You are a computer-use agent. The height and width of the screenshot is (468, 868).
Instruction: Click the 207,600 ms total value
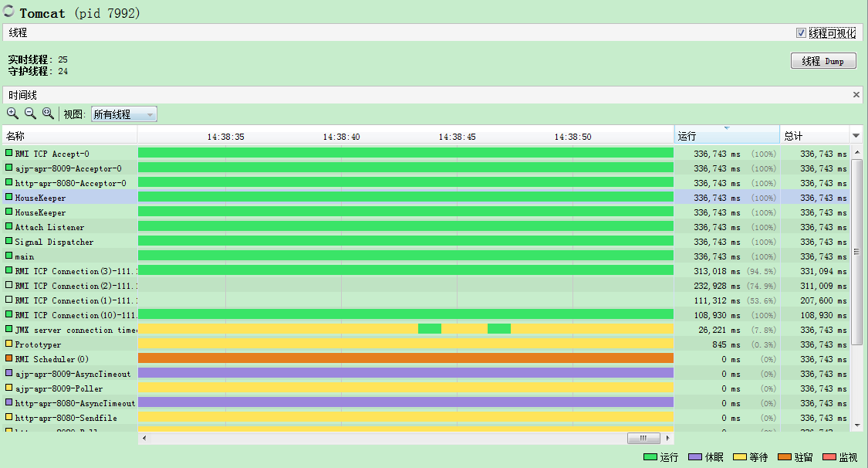click(823, 300)
